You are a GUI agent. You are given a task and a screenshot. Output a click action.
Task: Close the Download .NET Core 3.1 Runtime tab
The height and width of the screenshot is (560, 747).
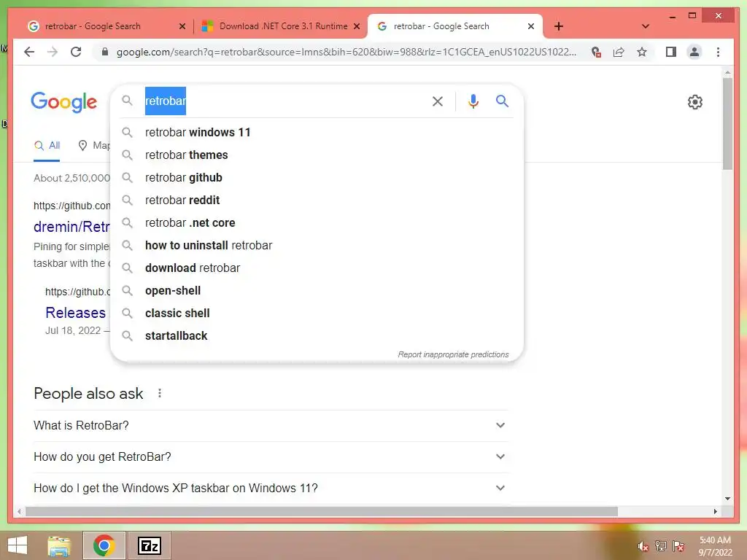pyautogui.click(x=356, y=26)
